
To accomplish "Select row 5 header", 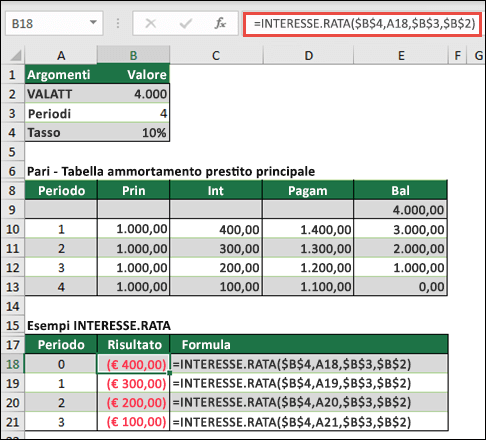I will 12,152.
